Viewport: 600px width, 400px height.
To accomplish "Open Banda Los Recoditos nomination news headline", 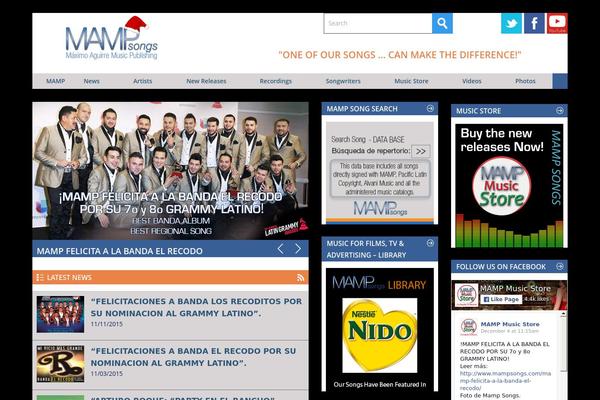I will pyautogui.click(x=196, y=307).
